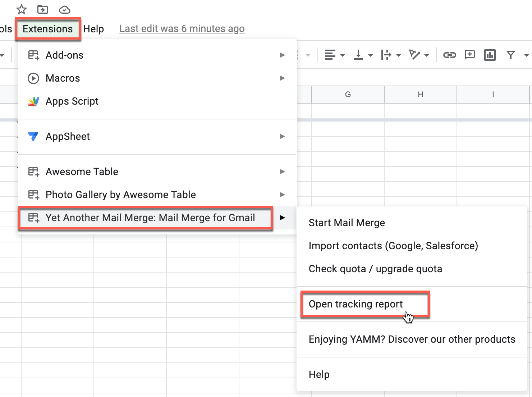Choose Check quota / upgrade quota
This screenshot has height=397, width=532.
point(375,269)
